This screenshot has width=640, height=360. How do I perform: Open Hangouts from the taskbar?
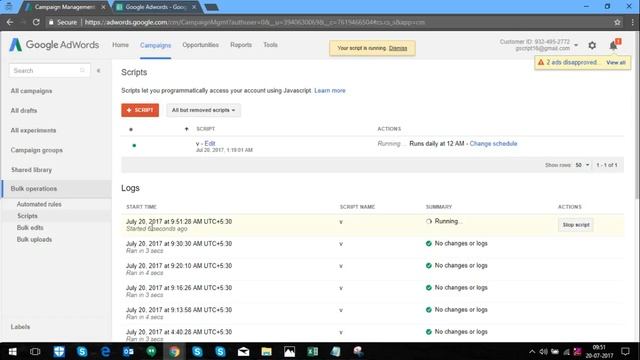[151, 351]
